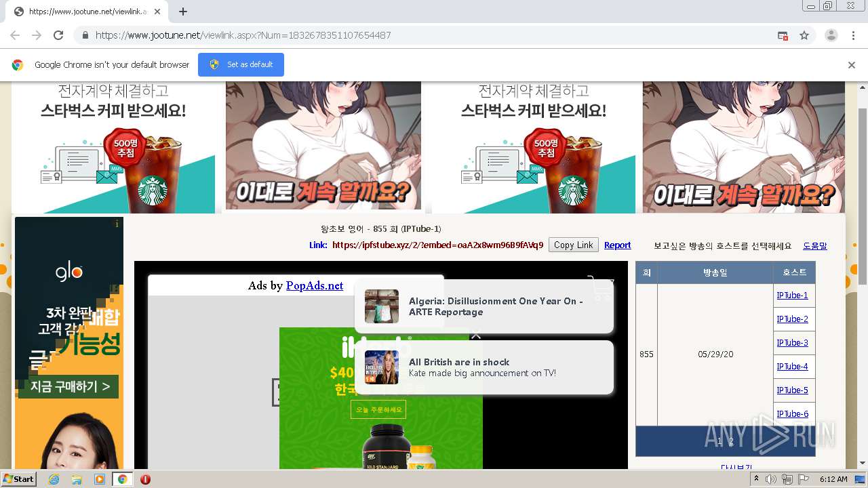Show hidden system tray icons
The image size is (868, 488).
tap(757, 479)
